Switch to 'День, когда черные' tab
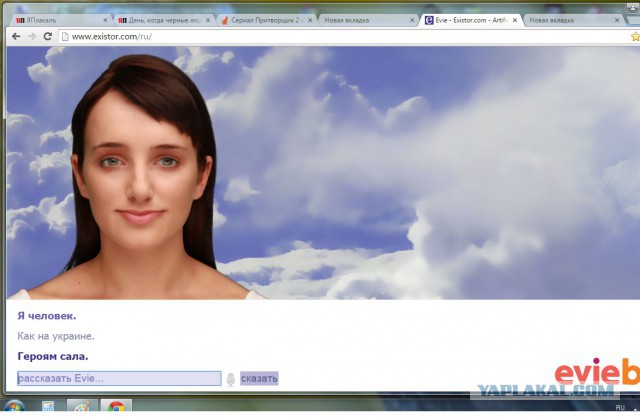Viewport: 640px width, 420px height. (x=162, y=20)
